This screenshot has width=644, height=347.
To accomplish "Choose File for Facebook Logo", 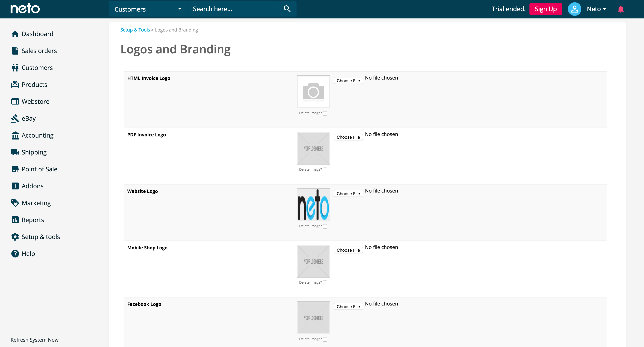I will [x=348, y=306].
